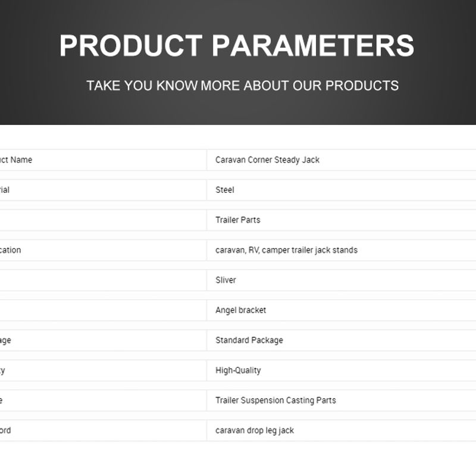Click the 'Angel bracket' cell
Viewport: 476px width, 476px height.
[341, 310]
